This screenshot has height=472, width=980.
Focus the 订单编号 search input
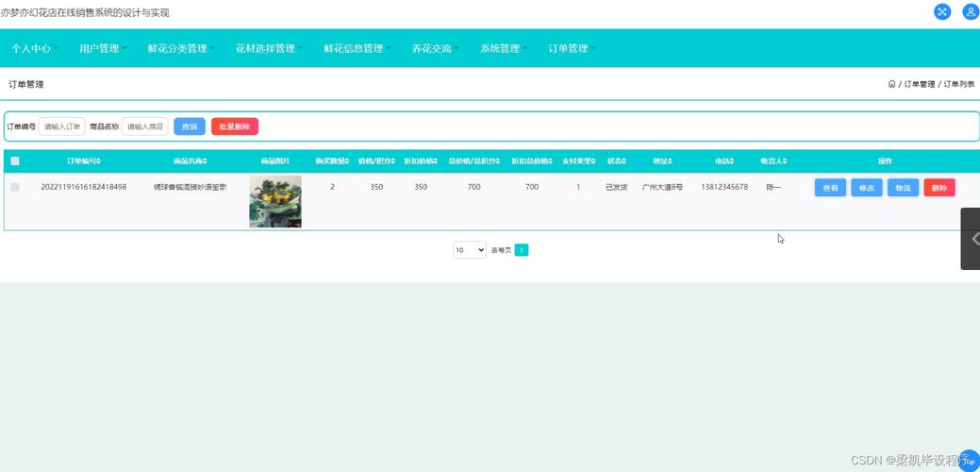[x=62, y=126]
